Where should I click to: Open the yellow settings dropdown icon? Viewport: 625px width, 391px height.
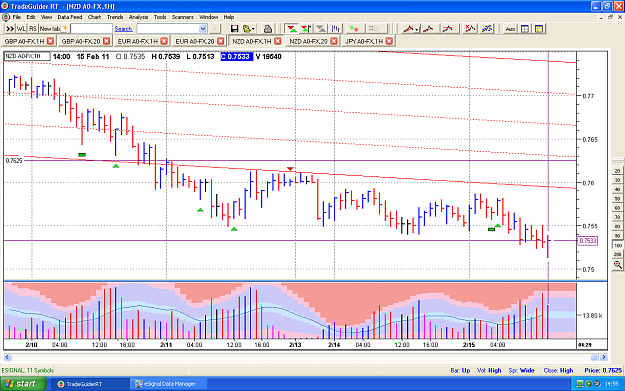pyautogui.click(x=248, y=29)
